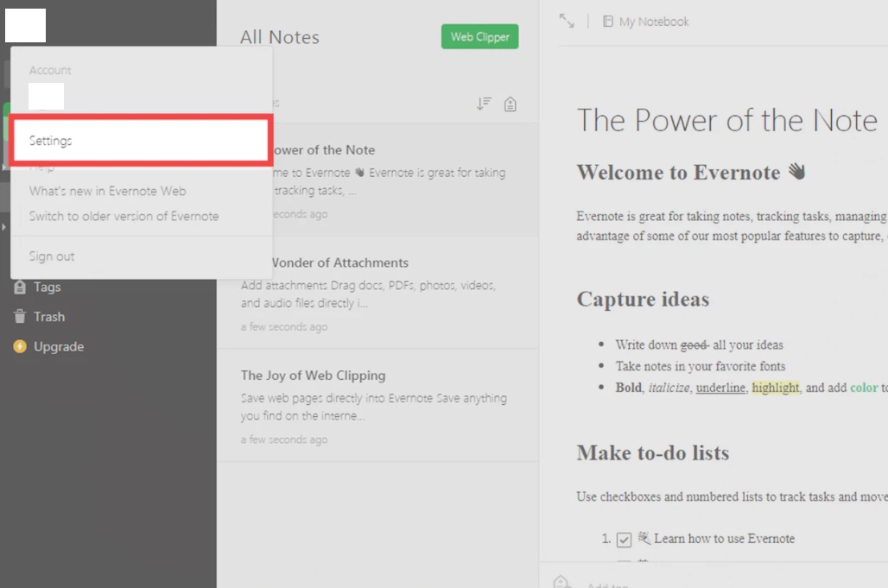Click the "italicize" word in the note
Viewport: 888px width, 588px height.
tap(669, 388)
